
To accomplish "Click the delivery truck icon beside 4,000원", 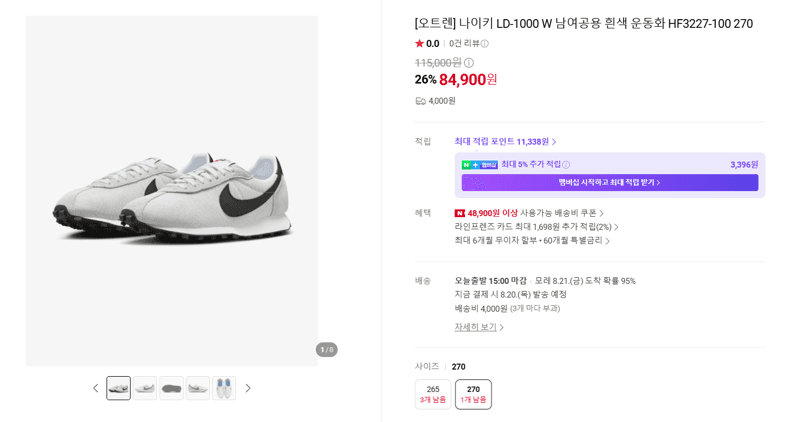I will (x=420, y=101).
